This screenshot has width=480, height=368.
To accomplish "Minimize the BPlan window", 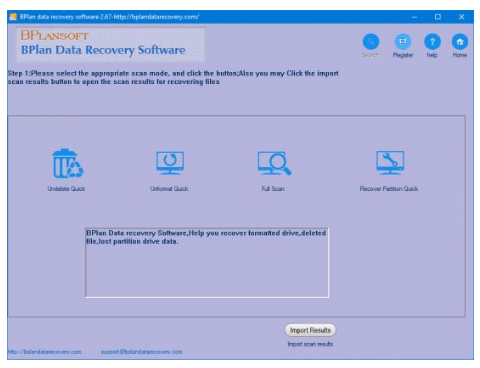I will click(x=414, y=17).
